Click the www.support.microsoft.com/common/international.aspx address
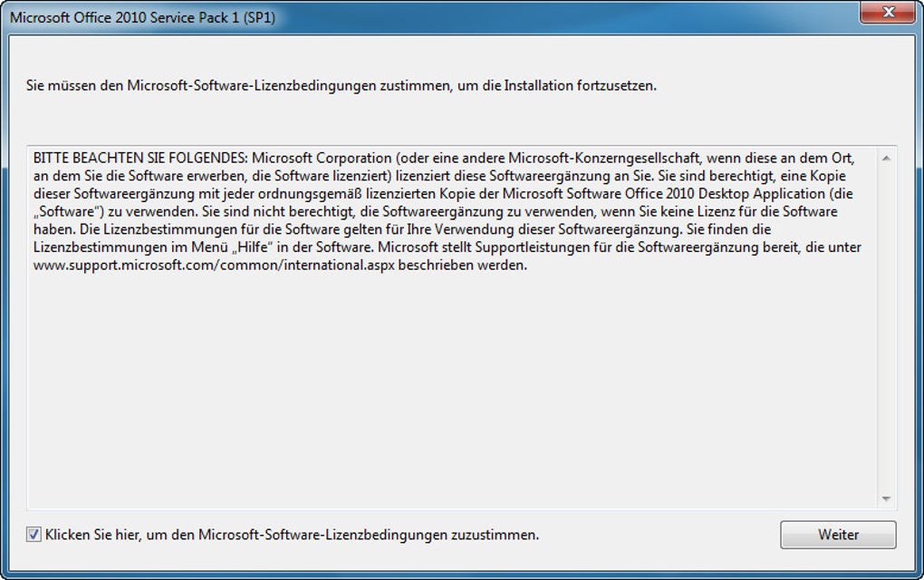 pos(214,266)
